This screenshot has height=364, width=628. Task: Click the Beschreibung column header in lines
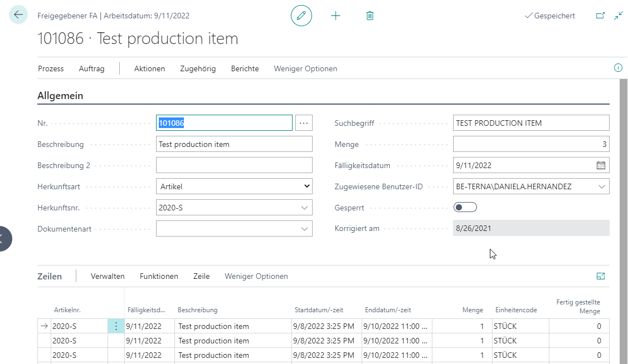(197, 310)
